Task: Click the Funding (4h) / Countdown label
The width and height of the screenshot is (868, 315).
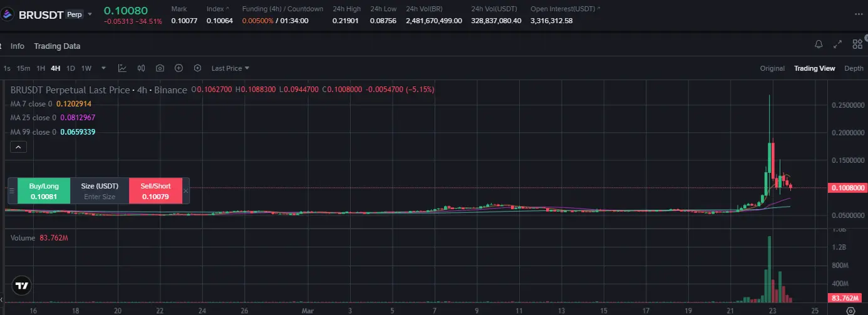Action: pos(282,9)
